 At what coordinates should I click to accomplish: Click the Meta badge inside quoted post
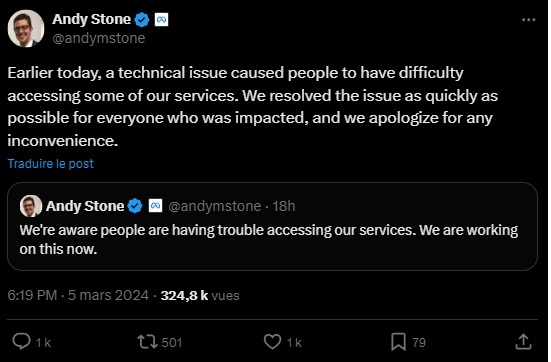(155, 206)
